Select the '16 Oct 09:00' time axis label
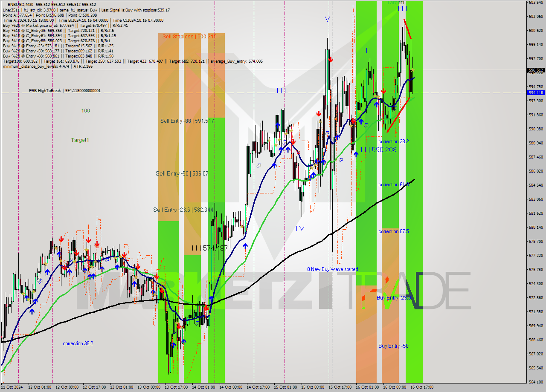Image resolution: width=546 pixels, height=392 pixels. (x=394, y=387)
